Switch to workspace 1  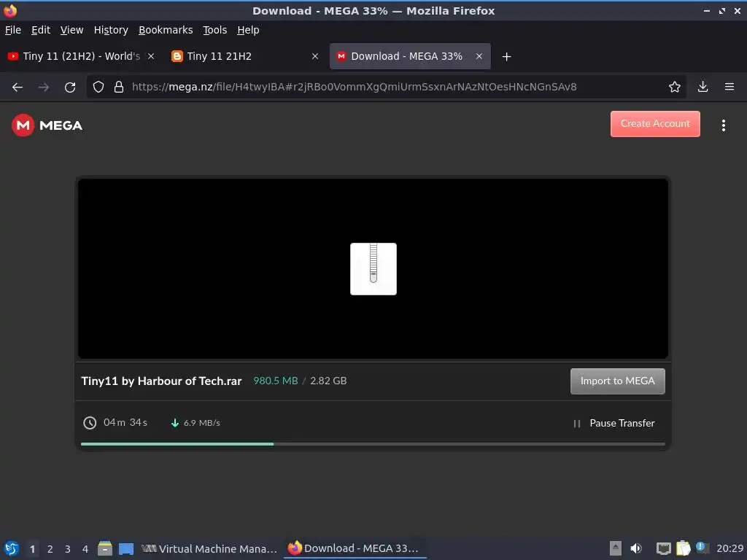[32, 549]
